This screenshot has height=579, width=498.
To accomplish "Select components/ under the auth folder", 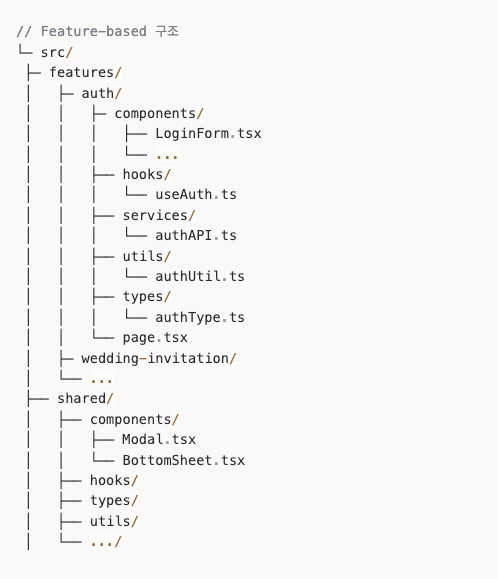I will [x=159, y=114].
